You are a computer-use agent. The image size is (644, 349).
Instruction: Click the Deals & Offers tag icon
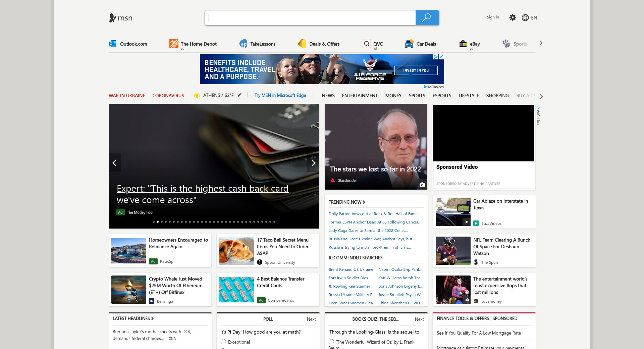coord(302,44)
